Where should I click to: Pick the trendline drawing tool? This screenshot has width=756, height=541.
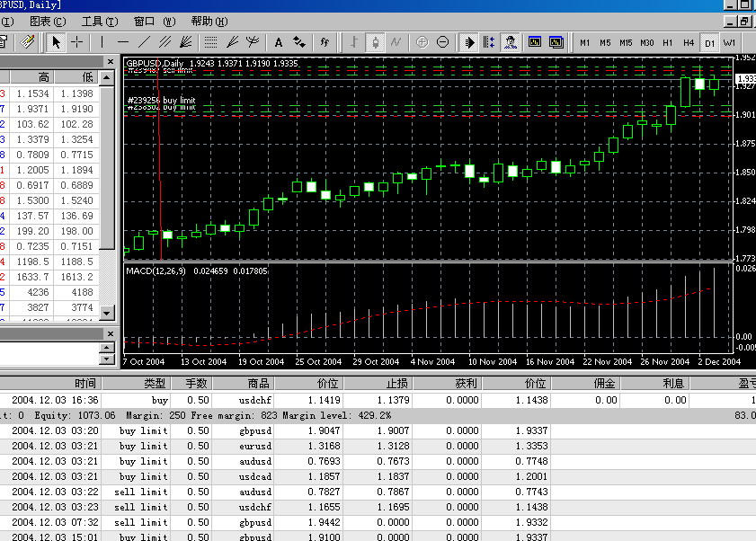coord(145,41)
